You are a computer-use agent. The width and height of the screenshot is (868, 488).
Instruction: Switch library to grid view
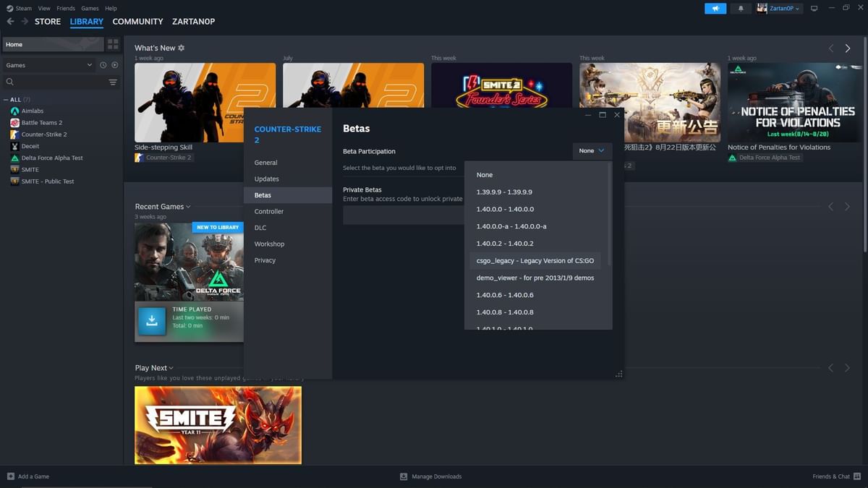(x=112, y=44)
